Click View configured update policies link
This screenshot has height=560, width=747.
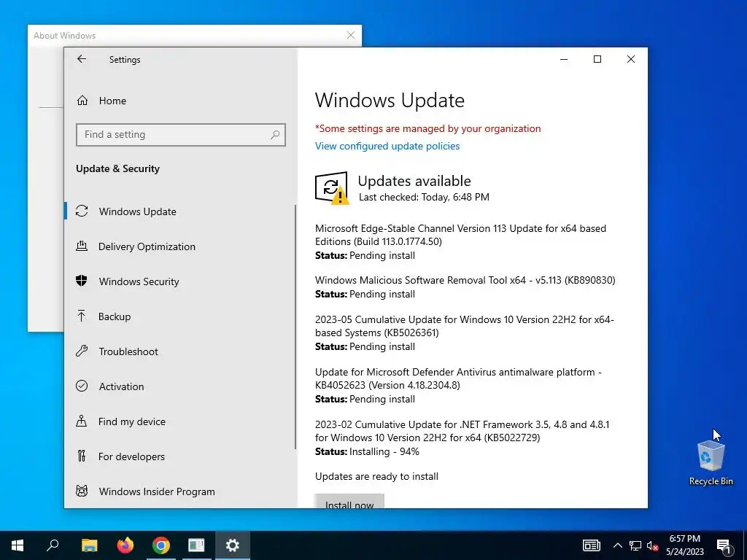pos(387,146)
